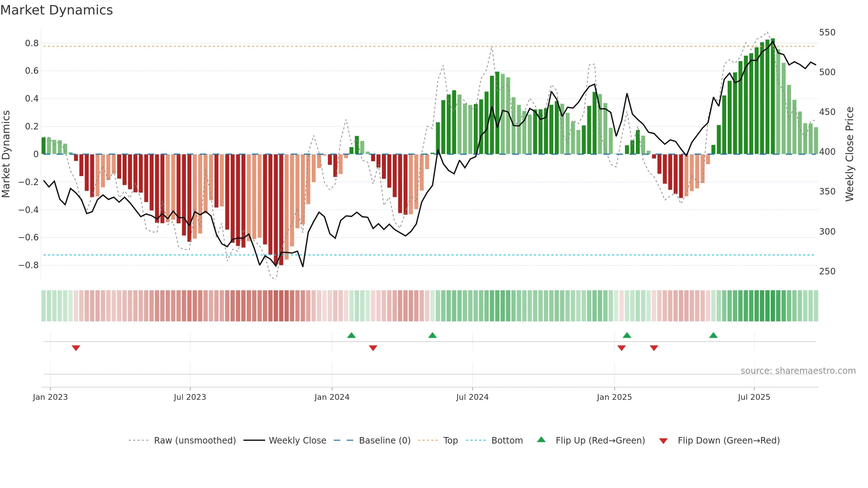This screenshot has height=488, width=868.
Task: Click the cyan dashed Bottom line sample
Action: pos(476,441)
